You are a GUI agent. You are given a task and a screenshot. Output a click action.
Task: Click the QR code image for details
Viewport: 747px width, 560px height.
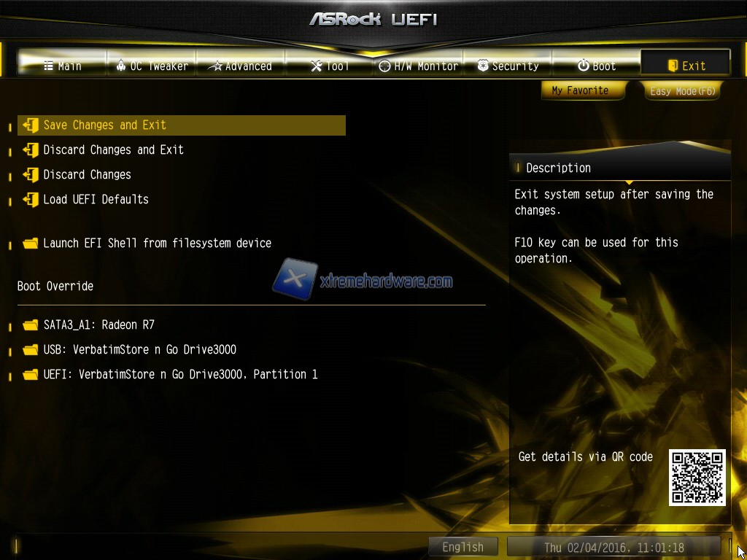[697, 478]
